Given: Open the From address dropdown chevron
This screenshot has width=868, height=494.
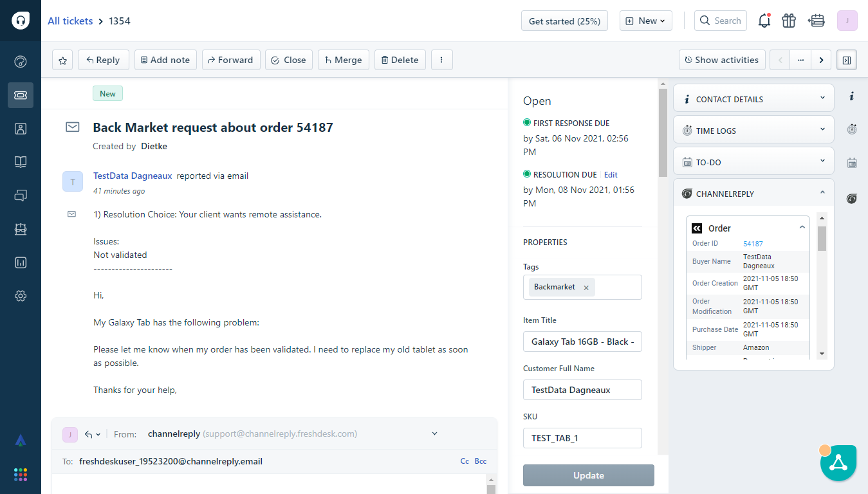Looking at the screenshot, I should [434, 434].
